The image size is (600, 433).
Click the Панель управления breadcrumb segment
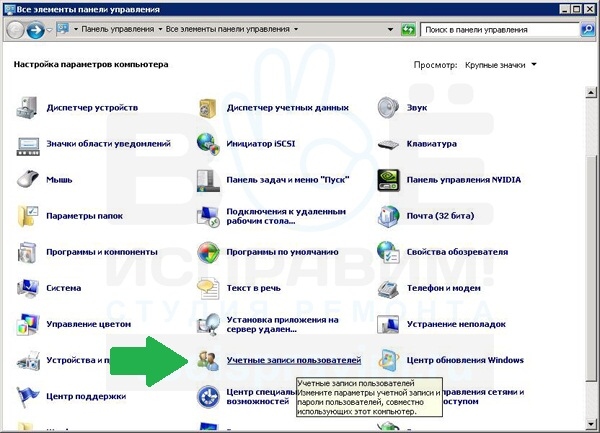point(118,29)
